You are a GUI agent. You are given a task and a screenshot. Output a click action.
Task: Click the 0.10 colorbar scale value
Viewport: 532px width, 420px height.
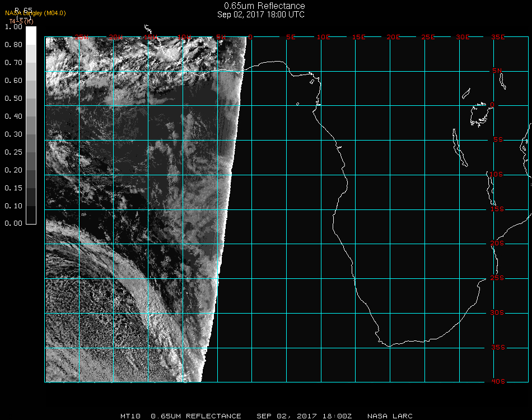click(x=13, y=206)
